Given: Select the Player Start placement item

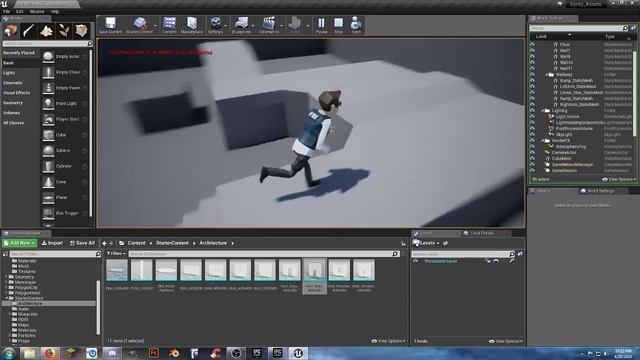Looking at the screenshot, I should coord(65,119).
